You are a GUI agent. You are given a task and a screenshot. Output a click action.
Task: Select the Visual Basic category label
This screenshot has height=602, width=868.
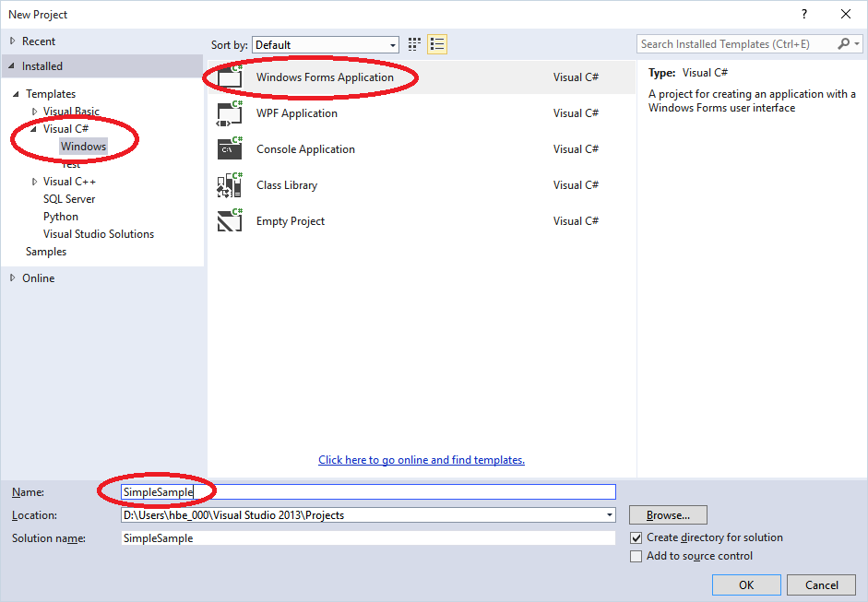click(71, 112)
